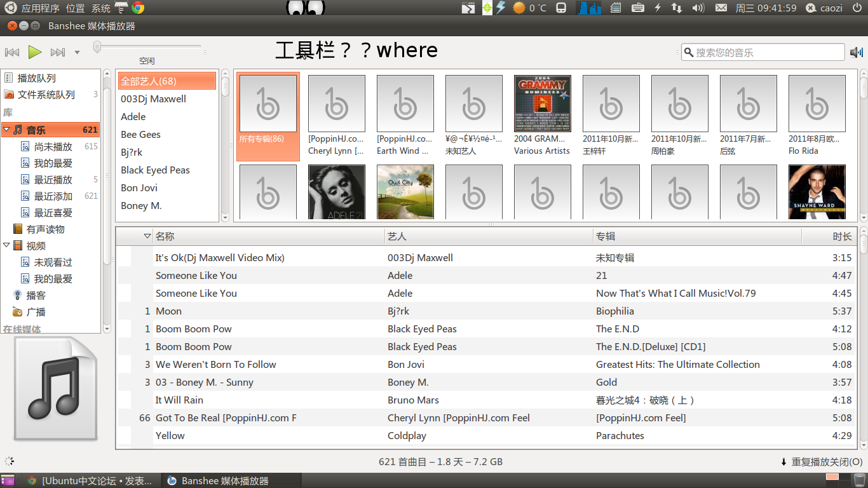The image size is (868, 488).
Task: Select artist Adele in the artist list
Action: click(x=167, y=116)
